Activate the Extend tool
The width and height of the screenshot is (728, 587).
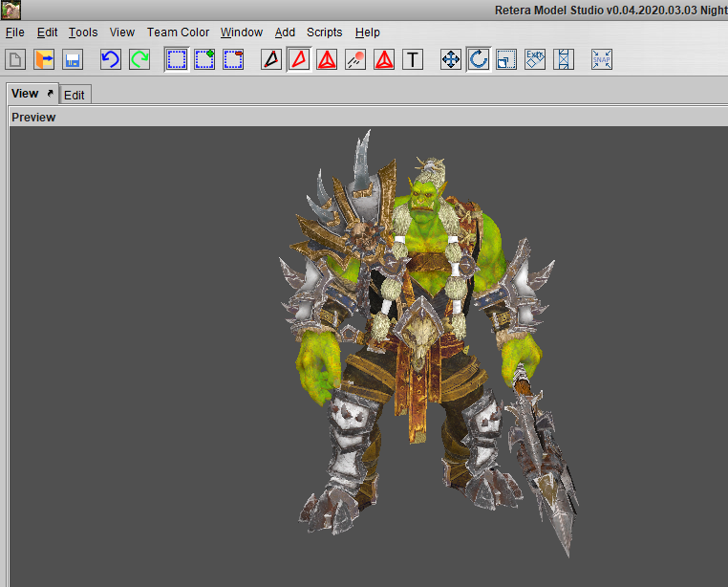coord(564,59)
